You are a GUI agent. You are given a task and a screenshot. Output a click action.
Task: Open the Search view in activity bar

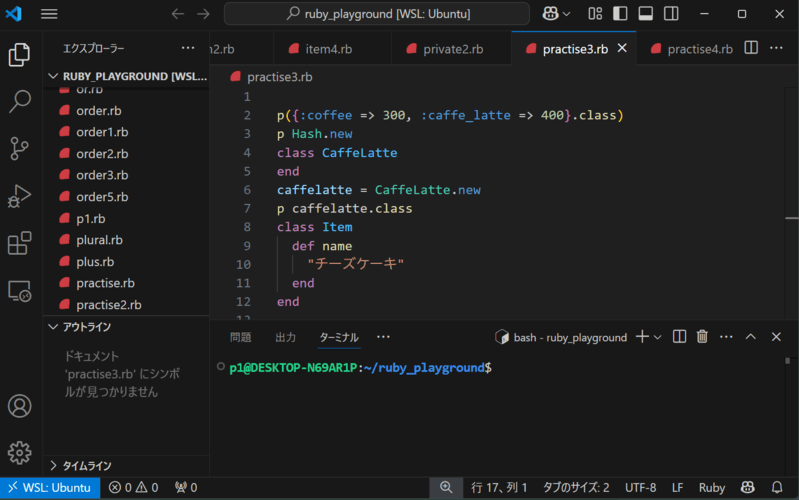(x=19, y=101)
